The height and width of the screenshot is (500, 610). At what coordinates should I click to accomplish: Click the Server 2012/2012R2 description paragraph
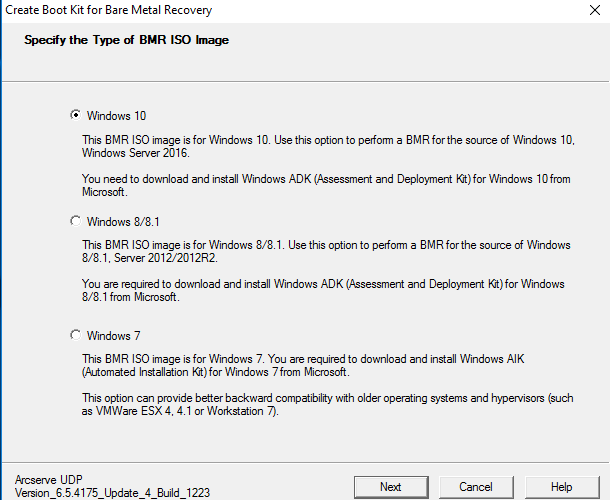[x=326, y=251]
